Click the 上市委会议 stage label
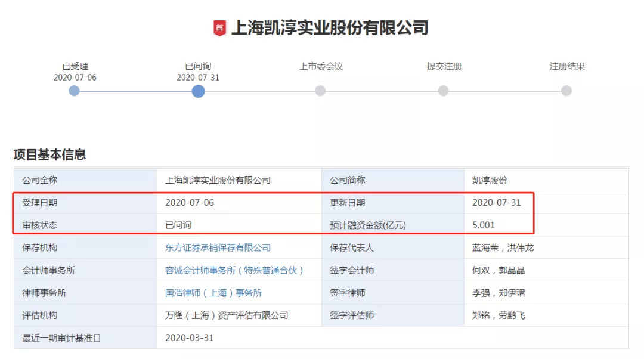The width and height of the screenshot is (644, 359). pyautogui.click(x=321, y=66)
